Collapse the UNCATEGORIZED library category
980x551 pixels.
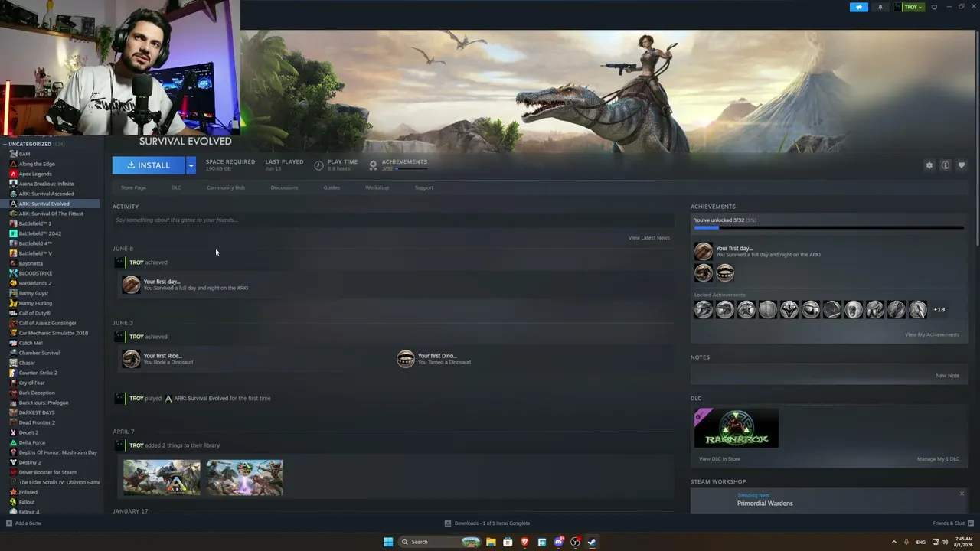pyautogui.click(x=5, y=144)
